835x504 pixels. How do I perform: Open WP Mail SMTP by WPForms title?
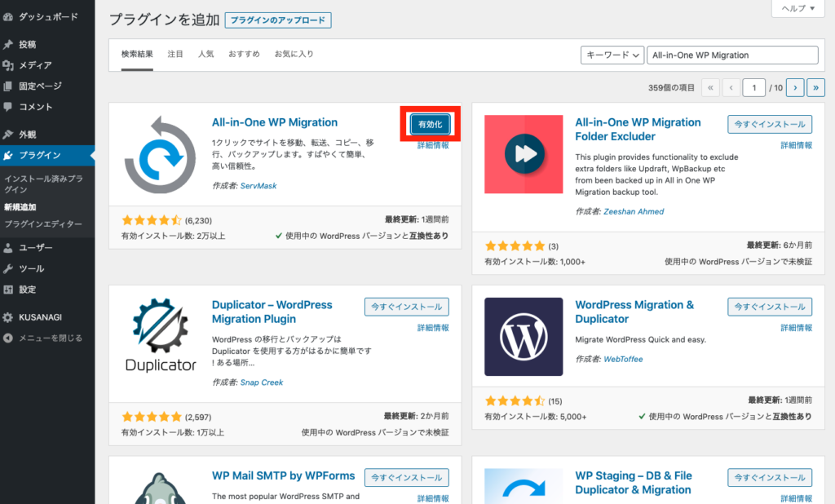tap(283, 475)
